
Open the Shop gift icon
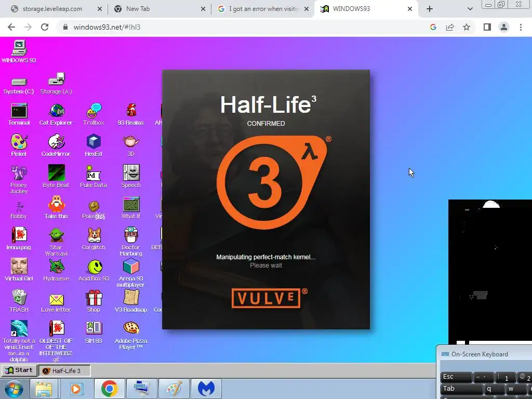tap(94, 301)
